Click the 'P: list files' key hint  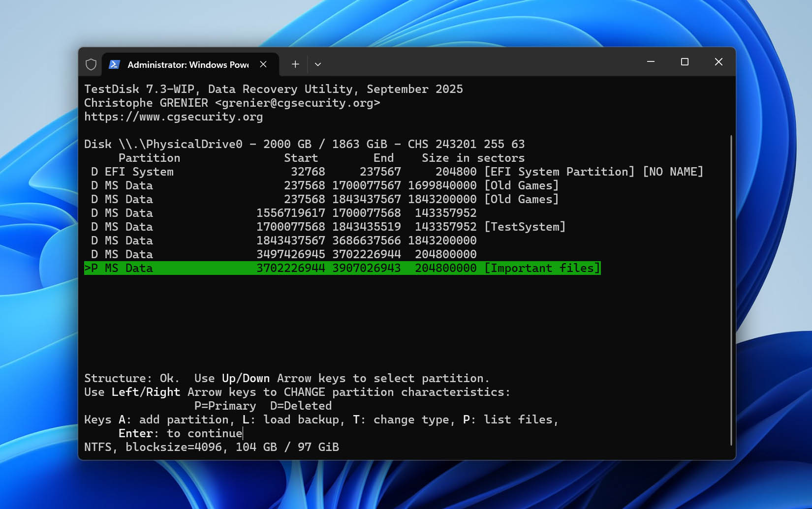tap(511, 419)
